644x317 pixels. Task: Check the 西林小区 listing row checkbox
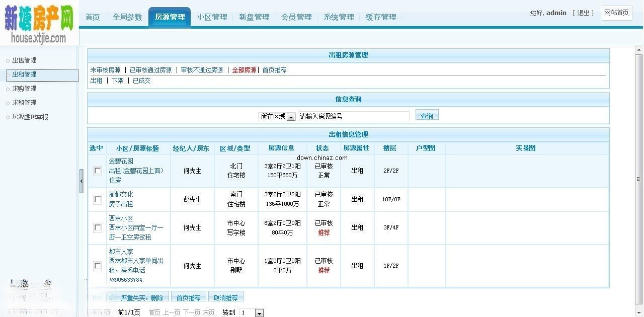pyautogui.click(x=97, y=227)
